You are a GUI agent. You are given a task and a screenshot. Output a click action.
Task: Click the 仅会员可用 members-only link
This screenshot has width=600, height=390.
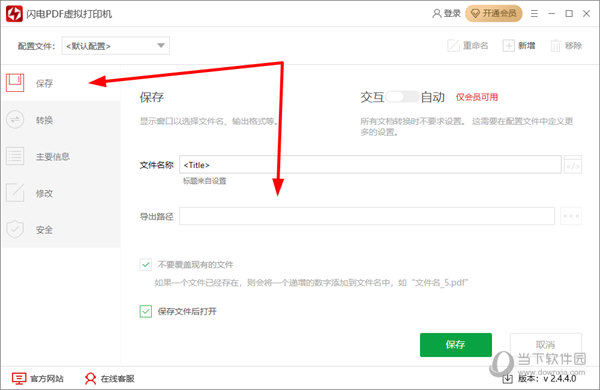(x=477, y=97)
